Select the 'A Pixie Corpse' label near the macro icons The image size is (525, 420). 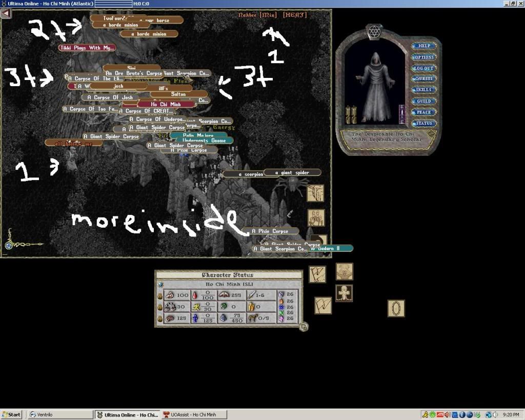coord(270,231)
